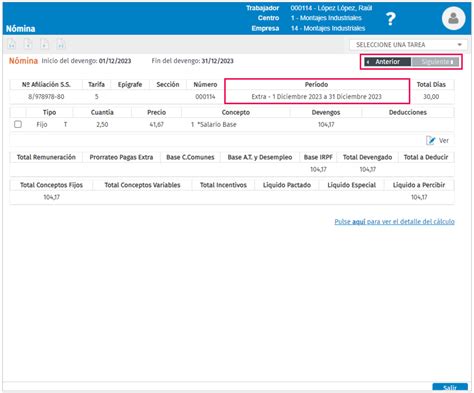
Task: Click the Deducciones column header
Action: pyautogui.click(x=408, y=113)
